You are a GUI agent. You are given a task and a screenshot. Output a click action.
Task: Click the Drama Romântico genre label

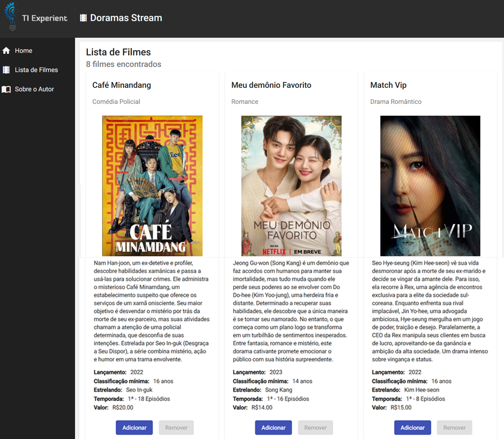click(x=396, y=102)
